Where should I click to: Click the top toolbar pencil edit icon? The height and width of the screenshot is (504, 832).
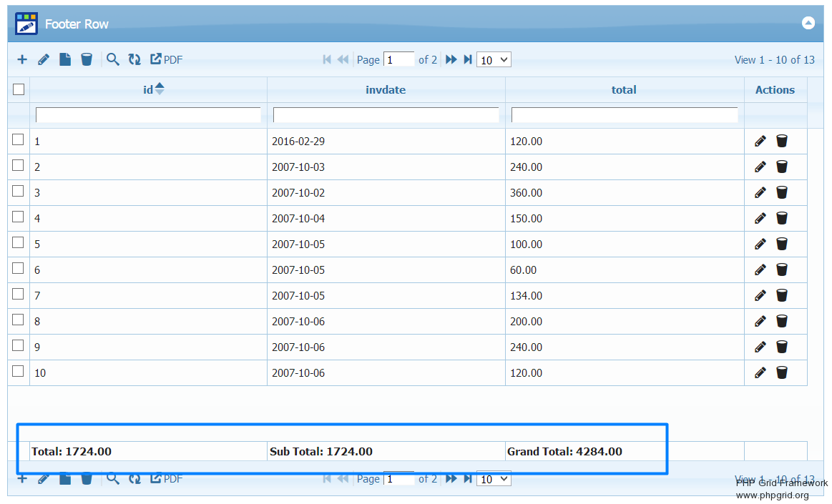coord(44,59)
